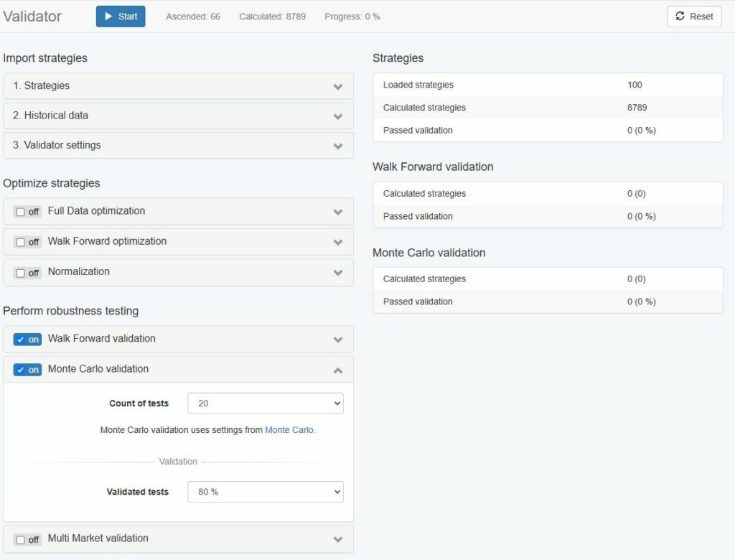Open the Validated tests dropdown
The height and width of the screenshot is (560, 735).
[x=266, y=492]
